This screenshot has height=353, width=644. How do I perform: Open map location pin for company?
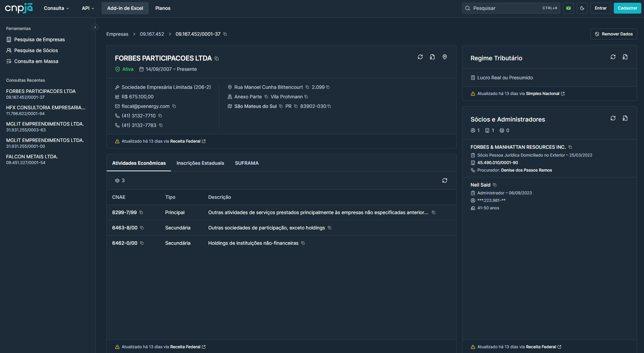coord(445,57)
